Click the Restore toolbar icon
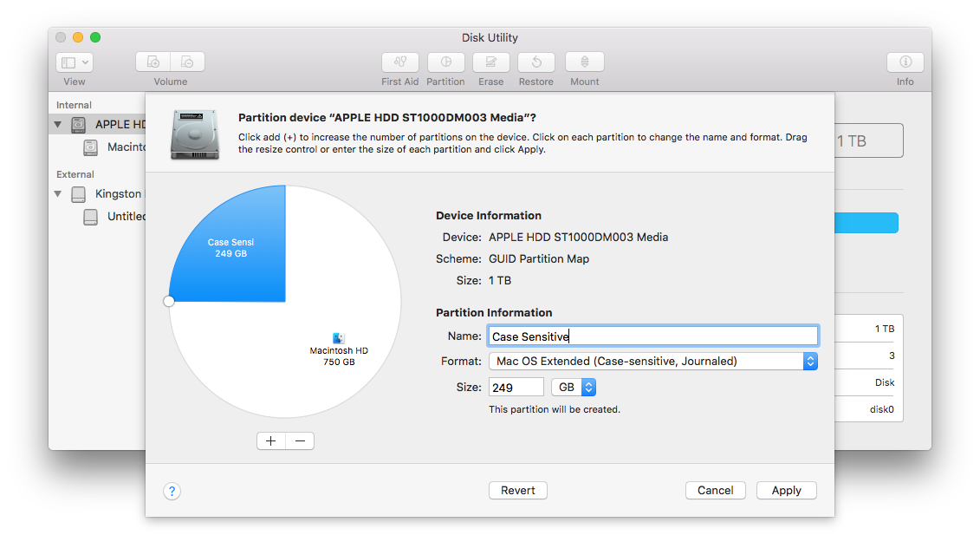Viewport: 980px width, 535px height. 536,62
